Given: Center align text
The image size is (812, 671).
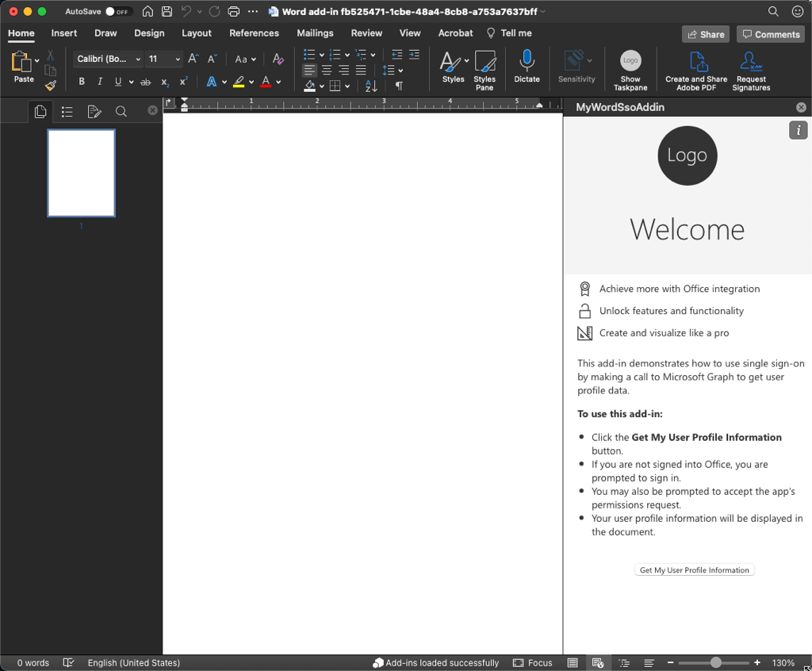Looking at the screenshot, I should click(327, 70).
